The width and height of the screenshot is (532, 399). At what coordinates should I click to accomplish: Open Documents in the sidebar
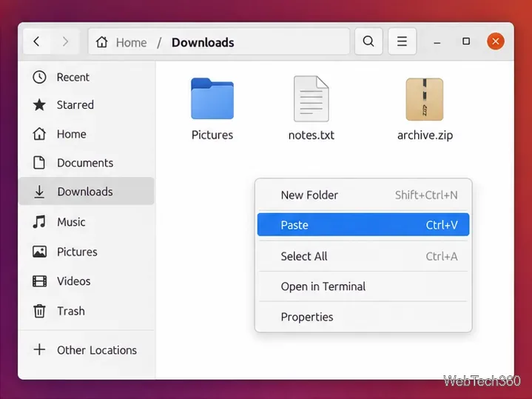(x=85, y=163)
